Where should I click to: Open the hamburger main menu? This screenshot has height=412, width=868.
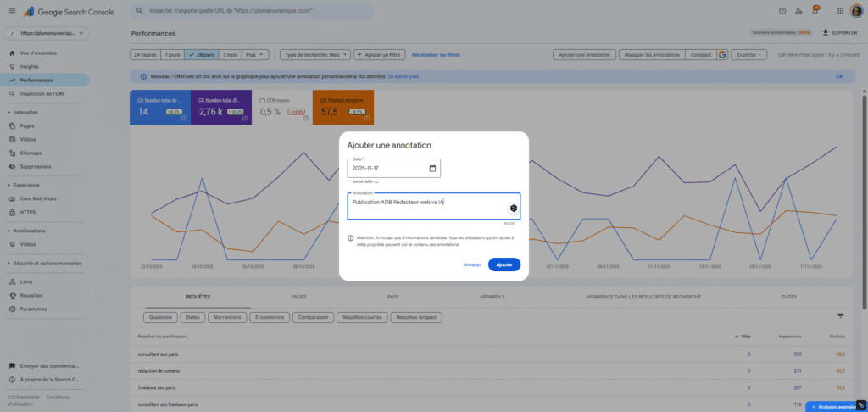coord(11,12)
